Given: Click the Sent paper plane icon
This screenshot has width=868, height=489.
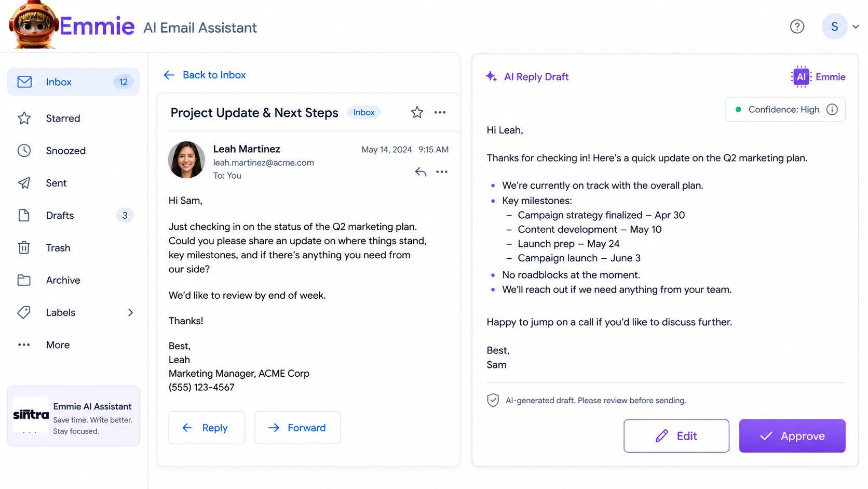Looking at the screenshot, I should coord(24,183).
